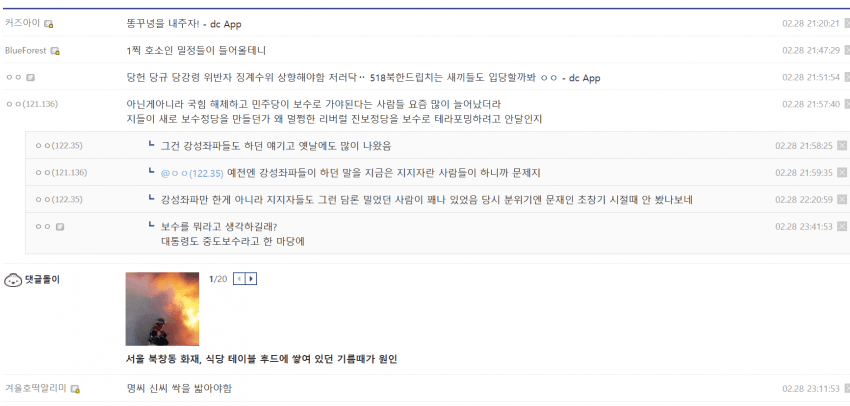The height and width of the screenshot is (406, 850).
Task: Open the gallog icon beside BlueForest
Action: pos(55,50)
